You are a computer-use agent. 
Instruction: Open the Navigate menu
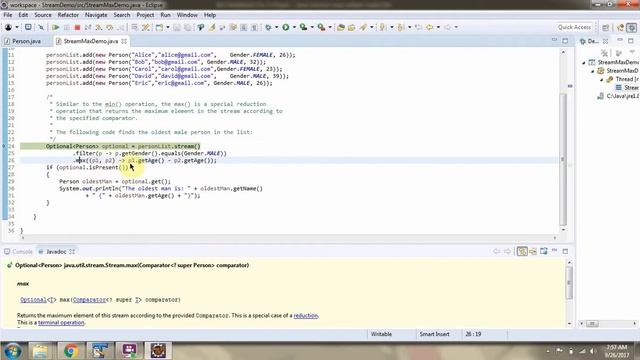(96, 15)
